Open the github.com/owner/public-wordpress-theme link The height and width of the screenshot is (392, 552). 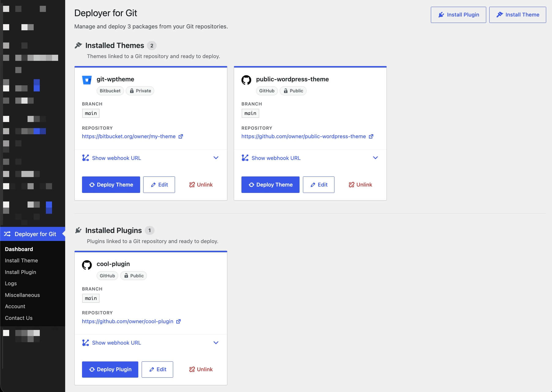[304, 136]
